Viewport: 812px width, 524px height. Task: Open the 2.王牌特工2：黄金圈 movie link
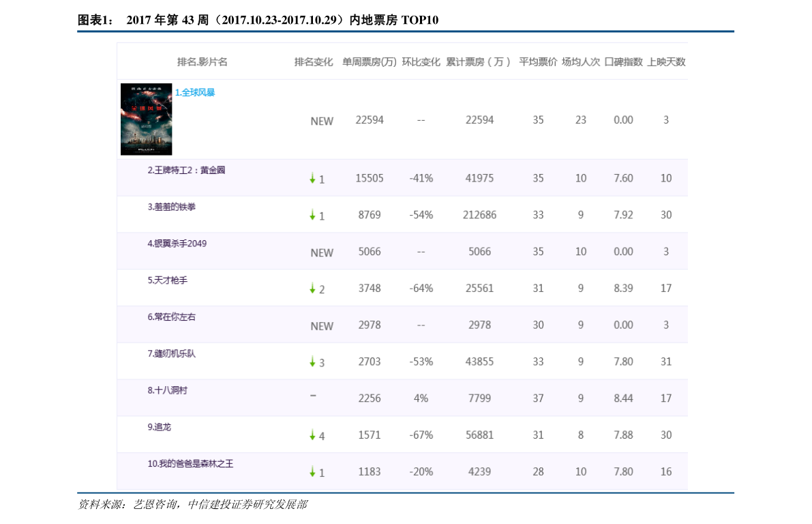click(186, 171)
